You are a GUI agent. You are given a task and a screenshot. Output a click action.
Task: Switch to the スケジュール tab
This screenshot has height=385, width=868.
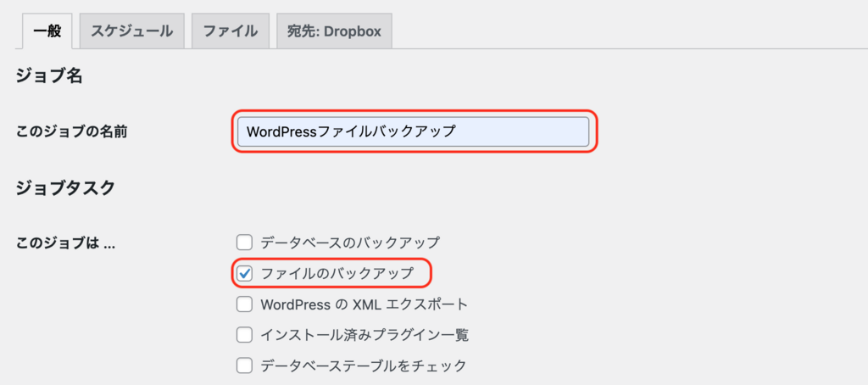(x=131, y=31)
